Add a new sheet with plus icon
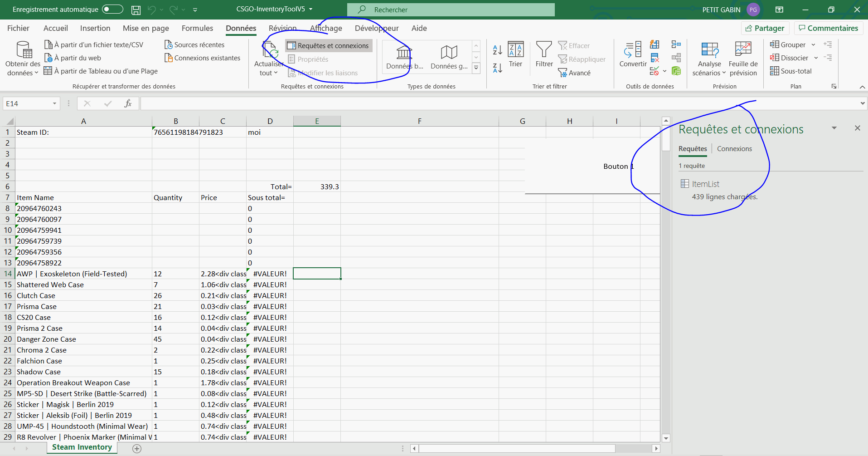868x456 pixels. tap(137, 448)
